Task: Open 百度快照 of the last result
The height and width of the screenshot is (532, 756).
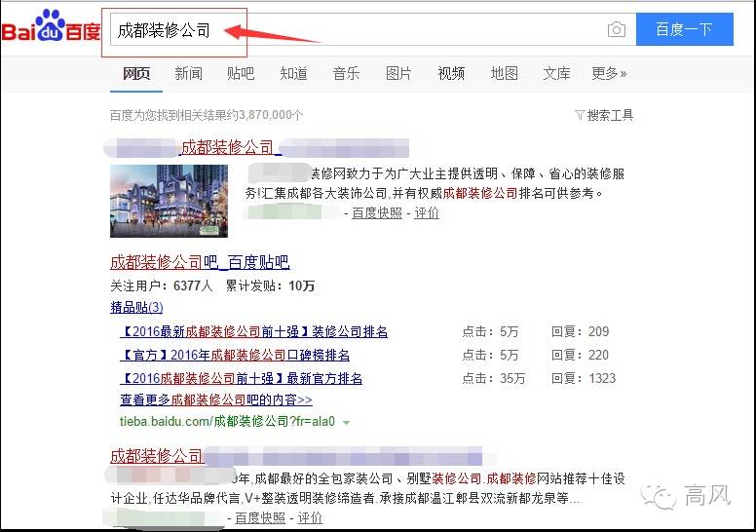Action: tap(260, 518)
